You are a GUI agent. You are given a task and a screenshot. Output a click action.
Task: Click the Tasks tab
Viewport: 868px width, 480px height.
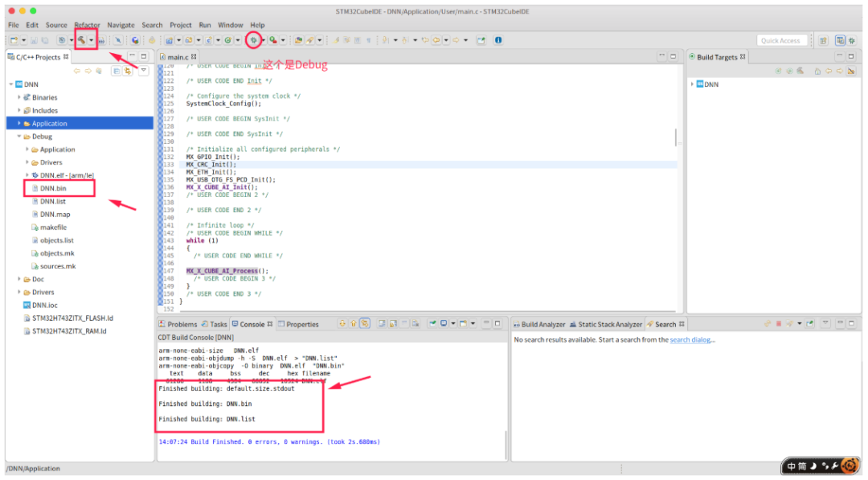coord(215,324)
